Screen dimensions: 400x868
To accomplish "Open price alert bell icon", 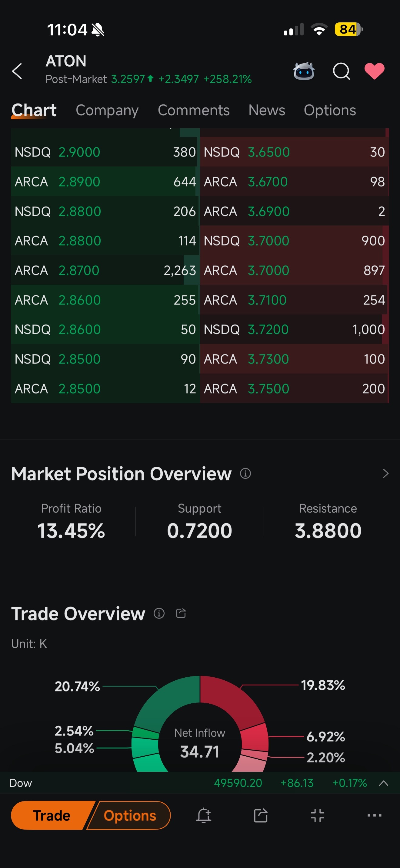I will tap(204, 815).
